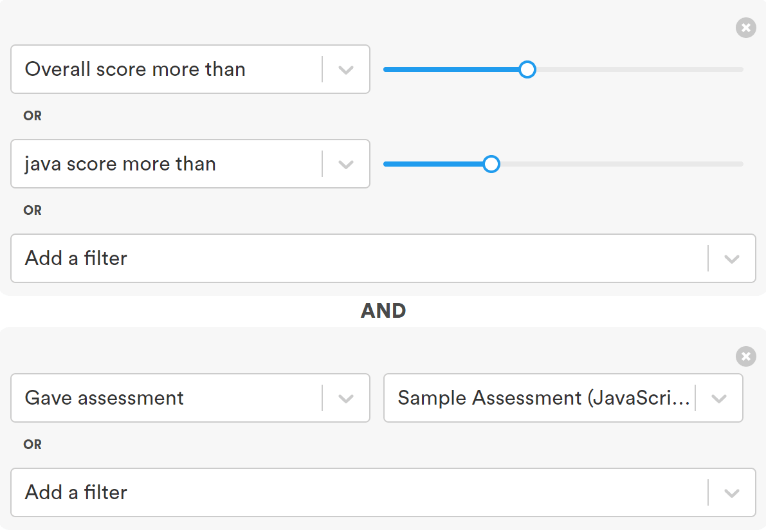Screen dimensions: 766x532
Task: Click the blue filled Overall score track
Action: (451, 69)
